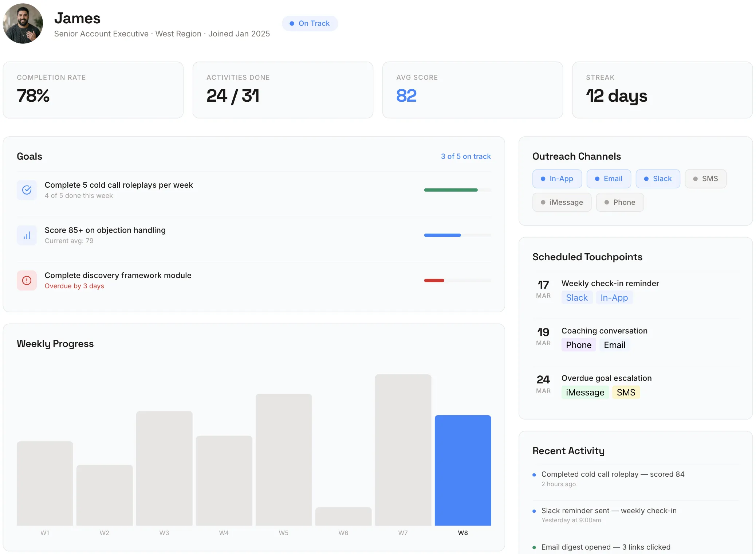
Task: Enable the Phone outreach channel
Action: coord(619,202)
